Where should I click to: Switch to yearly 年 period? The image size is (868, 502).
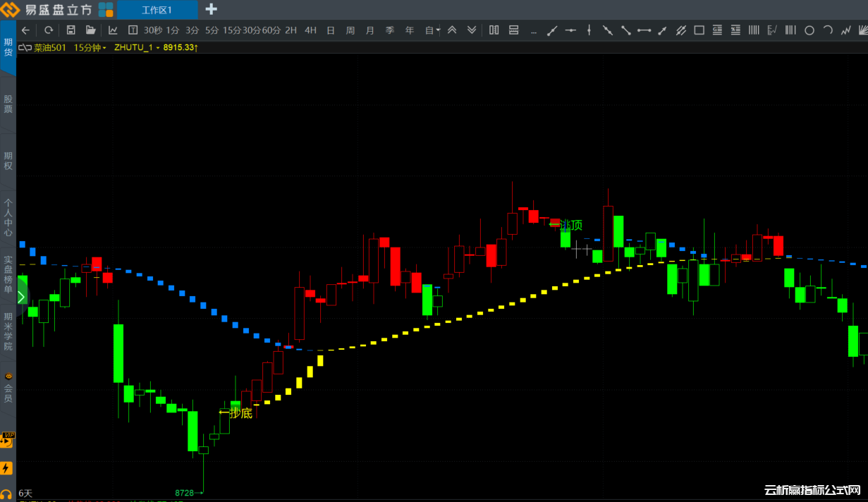(x=410, y=30)
